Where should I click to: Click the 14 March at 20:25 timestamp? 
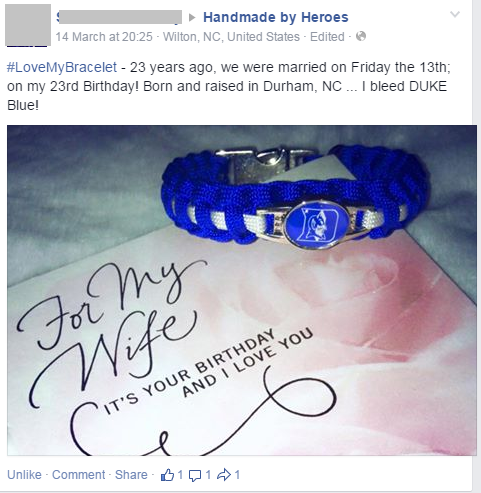pos(104,36)
